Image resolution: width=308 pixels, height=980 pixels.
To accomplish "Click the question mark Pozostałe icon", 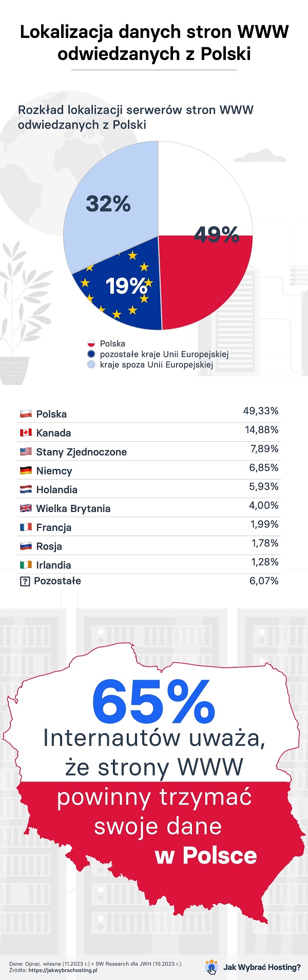I will [25, 582].
